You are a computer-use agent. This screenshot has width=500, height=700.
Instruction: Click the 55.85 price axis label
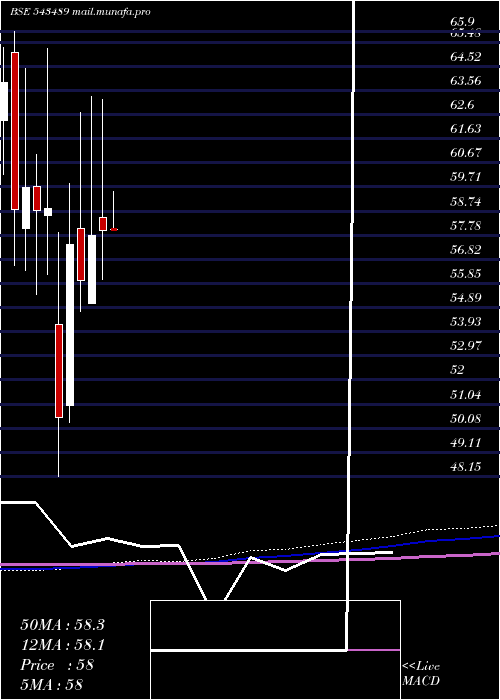[x=466, y=274]
